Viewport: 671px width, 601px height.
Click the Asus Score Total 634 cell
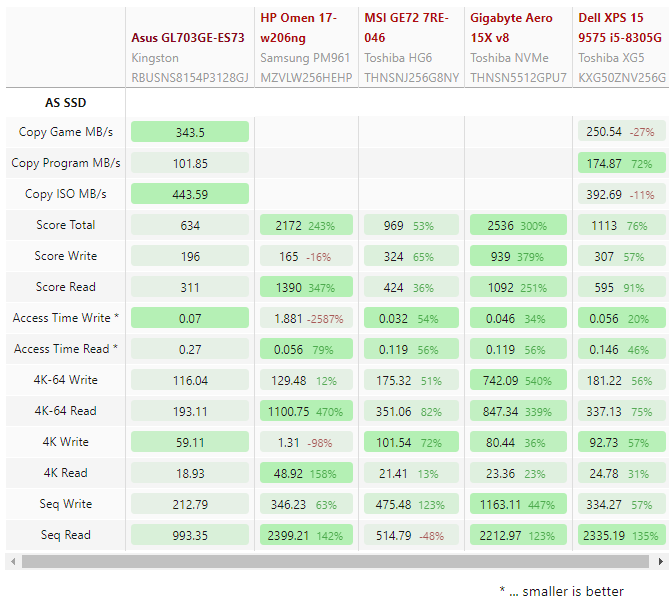[x=190, y=225]
